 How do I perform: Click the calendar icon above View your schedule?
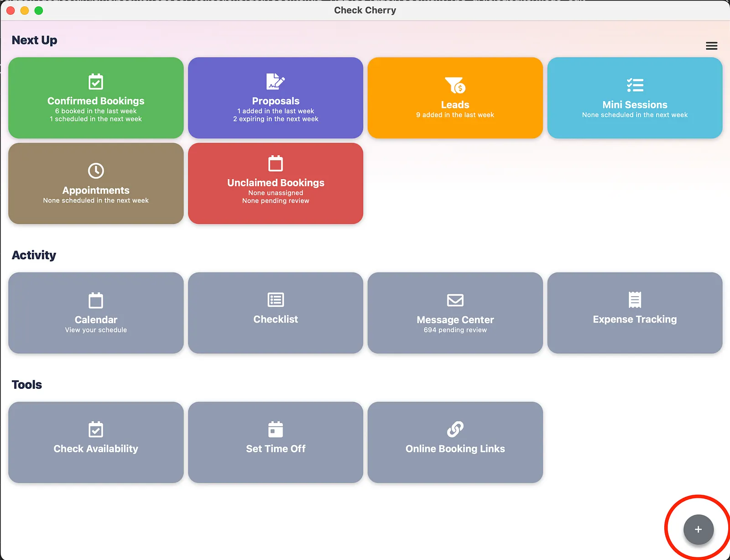[96, 300]
